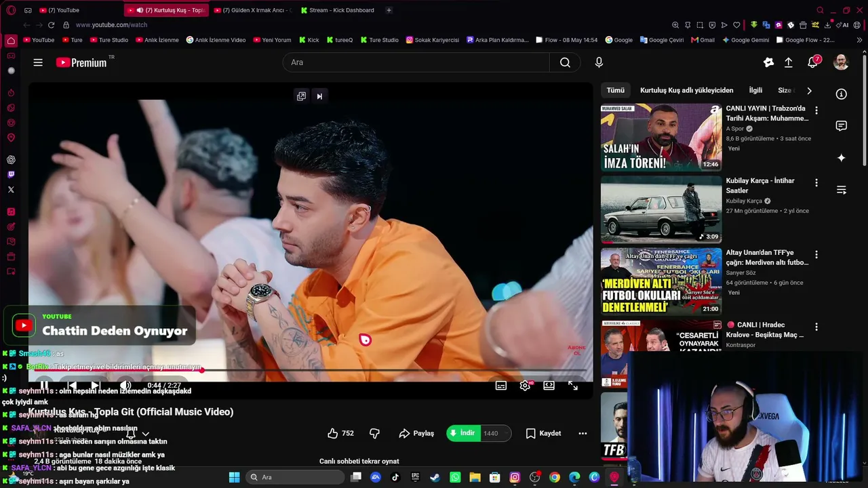Save the video with the Kaydet button

click(543, 433)
